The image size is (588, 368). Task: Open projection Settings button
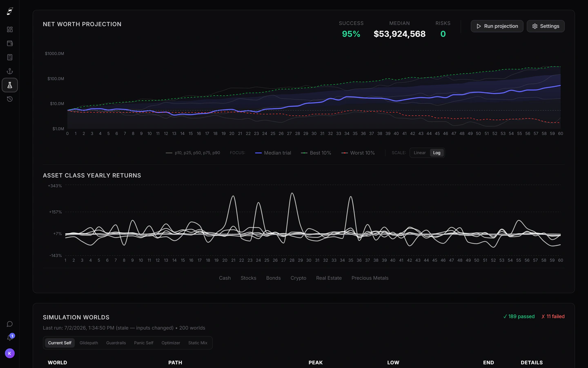pos(546,26)
